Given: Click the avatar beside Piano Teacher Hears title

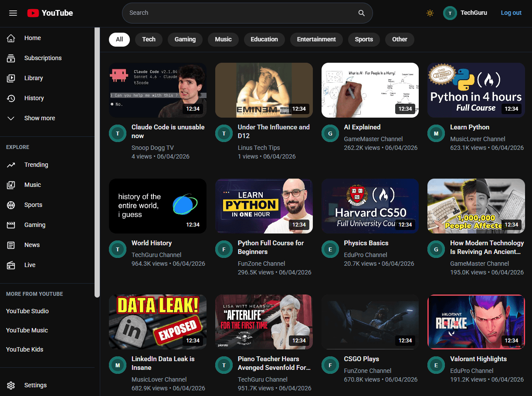Looking at the screenshot, I should (224, 365).
